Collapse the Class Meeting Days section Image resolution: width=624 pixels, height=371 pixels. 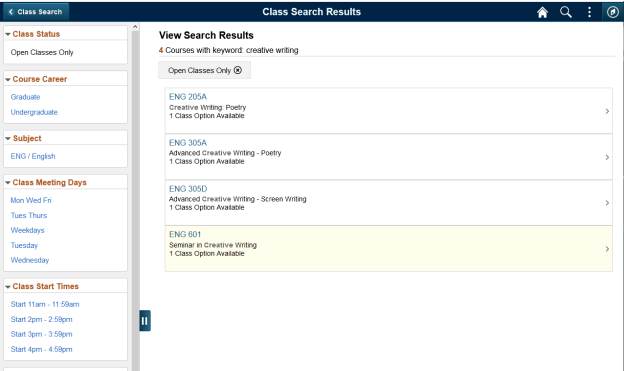(8, 182)
